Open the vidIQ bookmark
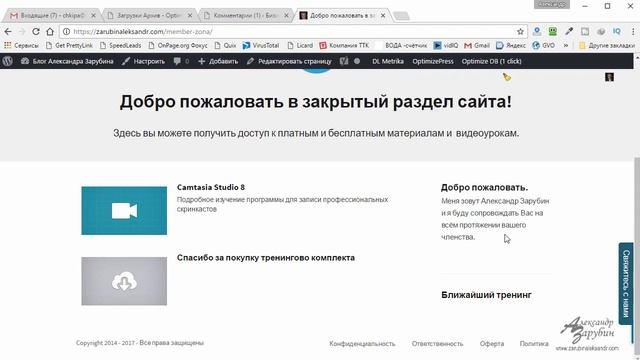 [x=446, y=45]
